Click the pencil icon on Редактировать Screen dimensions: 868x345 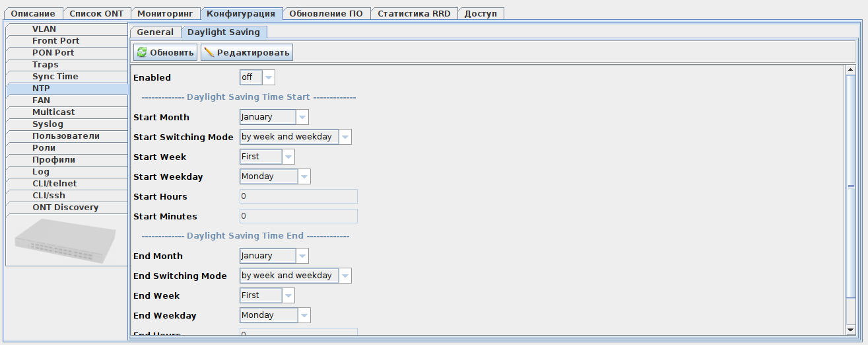pyautogui.click(x=209, y=53)
